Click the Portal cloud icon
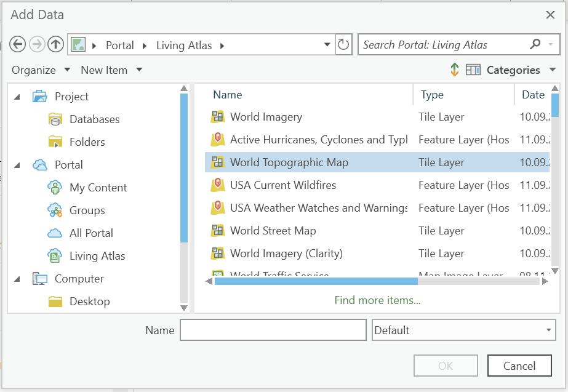The height and width of the screenshot is (392, 568). pos(40,165)
